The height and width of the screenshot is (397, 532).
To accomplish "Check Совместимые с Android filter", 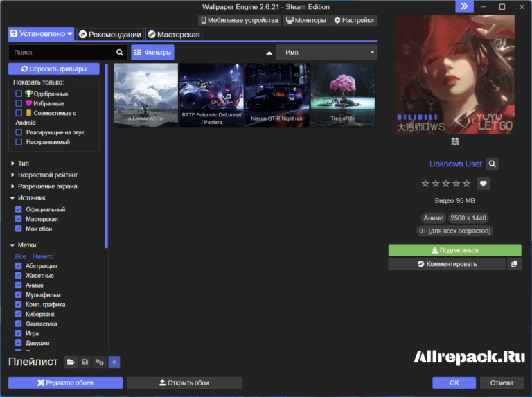I will pos(19,113).
